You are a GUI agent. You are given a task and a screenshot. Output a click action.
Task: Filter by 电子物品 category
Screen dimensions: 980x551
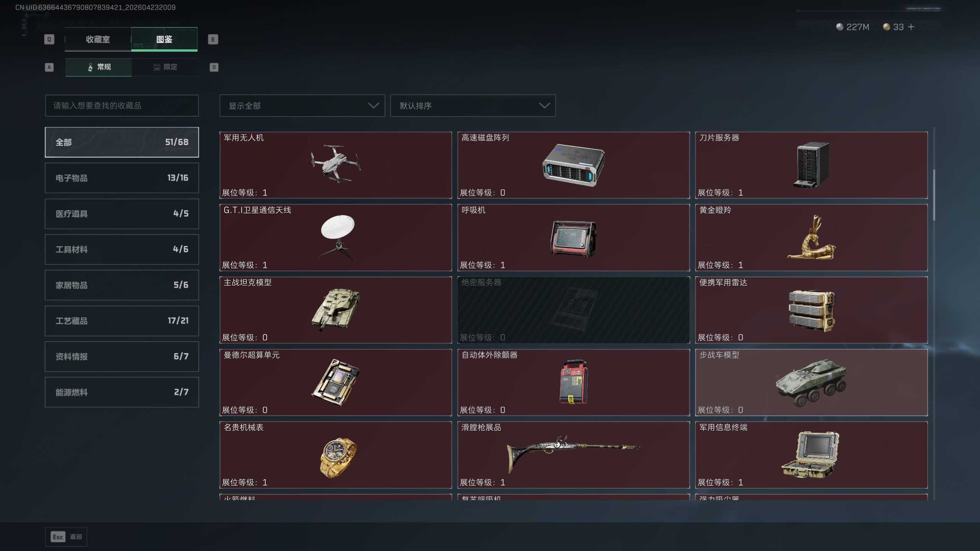[x=122, y=178]
